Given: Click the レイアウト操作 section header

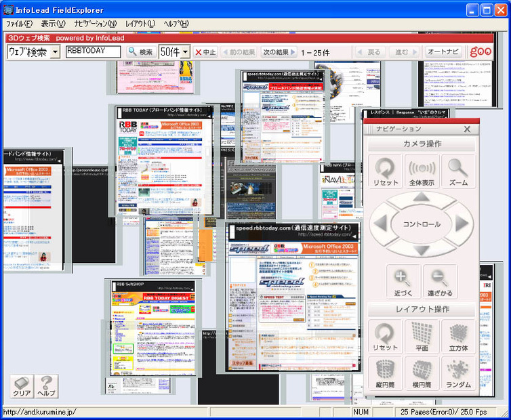Looking at the screenshot, I should pyautogui.click(x=422, y=309).
